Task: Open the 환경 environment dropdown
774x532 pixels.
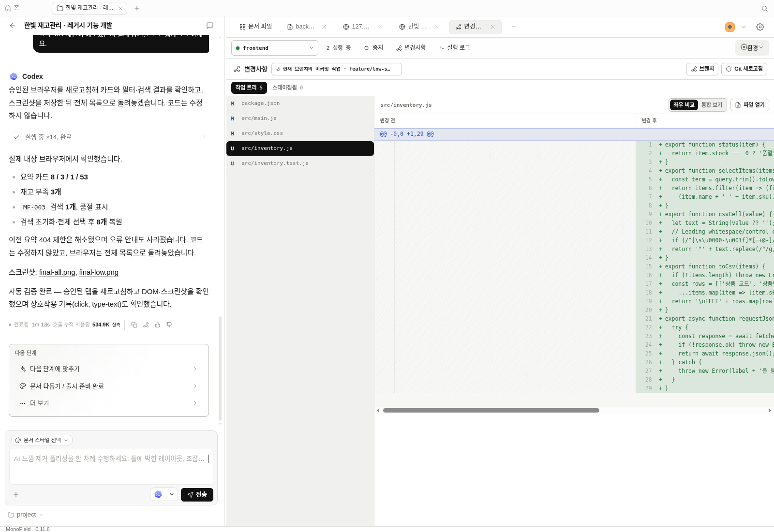Action: coord(752,47)
